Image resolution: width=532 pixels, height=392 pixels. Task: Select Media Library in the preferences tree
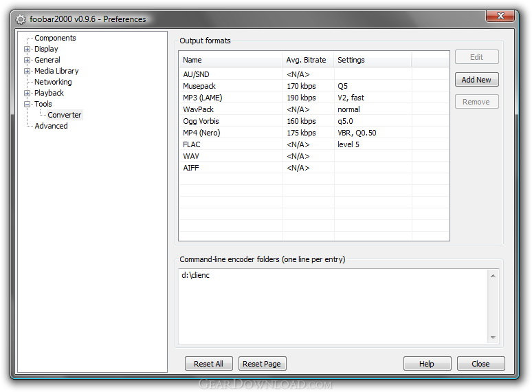click(56, 71)
